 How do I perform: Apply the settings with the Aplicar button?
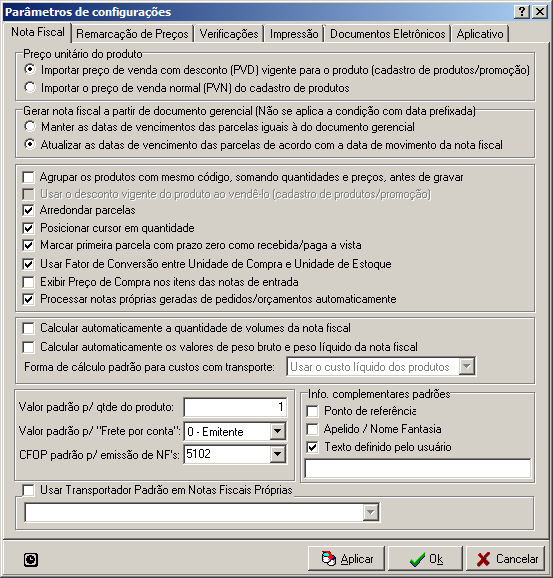click(346, 559)
